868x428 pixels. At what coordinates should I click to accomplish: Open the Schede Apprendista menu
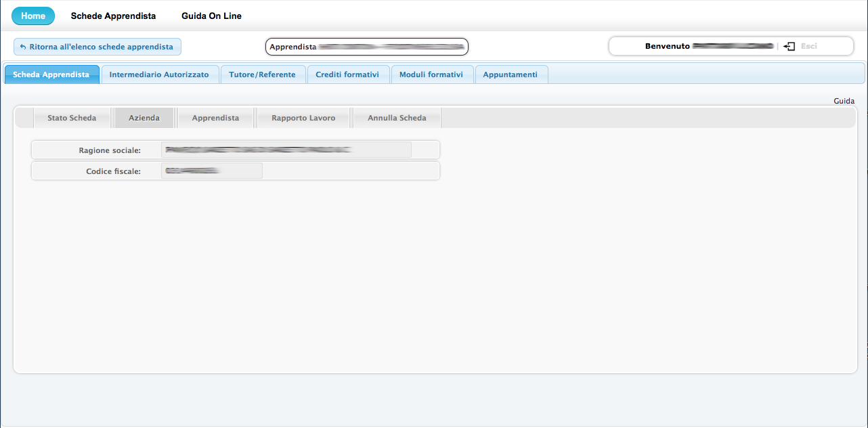[113, 16]
